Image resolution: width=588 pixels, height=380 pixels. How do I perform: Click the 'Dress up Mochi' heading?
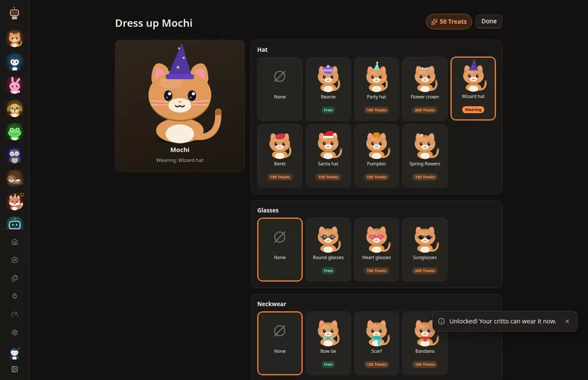point(154,23)
